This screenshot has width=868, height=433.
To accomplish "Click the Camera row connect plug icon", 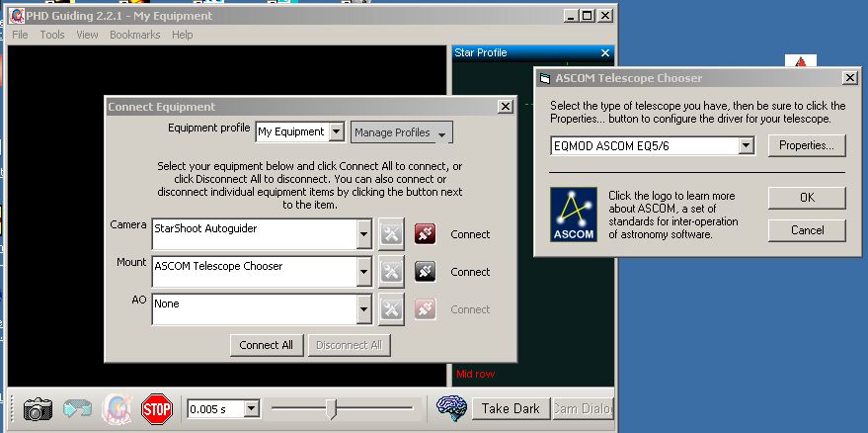I will (x=425, y=234).
